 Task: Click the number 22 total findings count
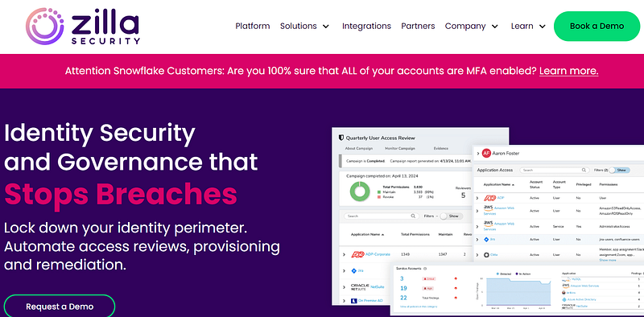point(403,298)
